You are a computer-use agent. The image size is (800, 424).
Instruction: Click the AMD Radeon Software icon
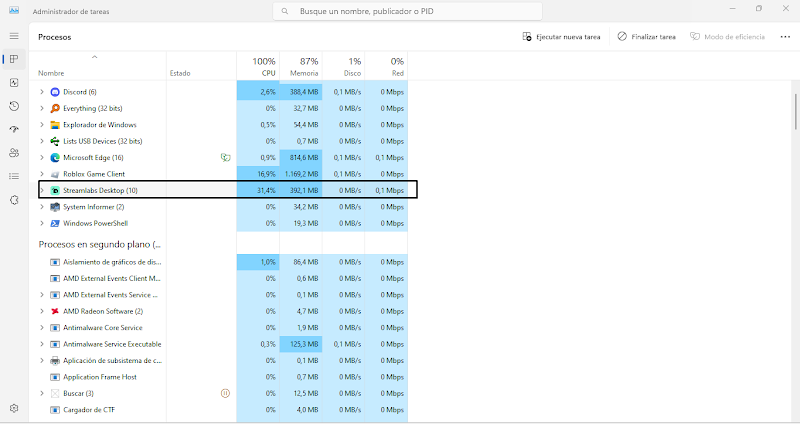point(55,311)
